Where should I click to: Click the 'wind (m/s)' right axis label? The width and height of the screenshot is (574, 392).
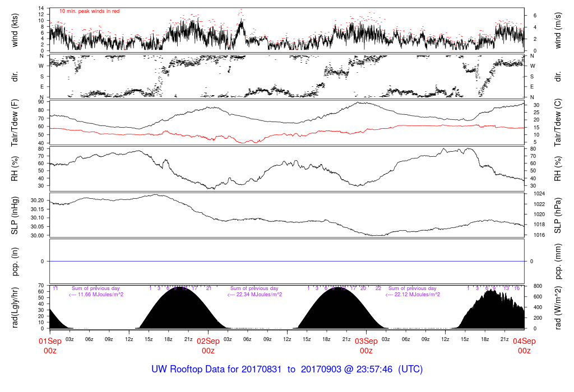coord(558,29)
